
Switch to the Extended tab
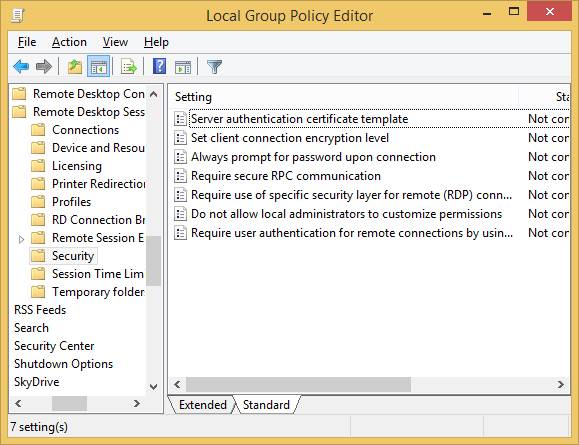coord(203,405)
